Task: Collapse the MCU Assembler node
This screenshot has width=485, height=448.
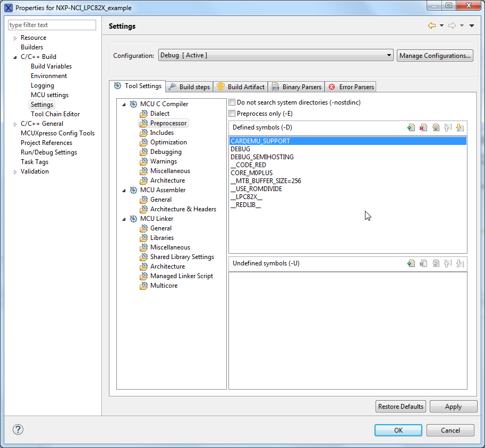Action: [124, 191]
